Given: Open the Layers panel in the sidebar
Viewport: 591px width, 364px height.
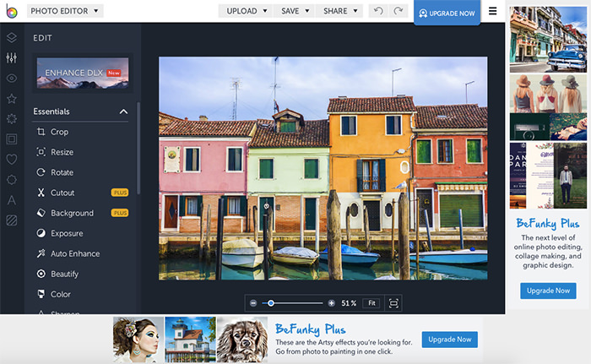Looking at the screenshot, I should point(11,37).
